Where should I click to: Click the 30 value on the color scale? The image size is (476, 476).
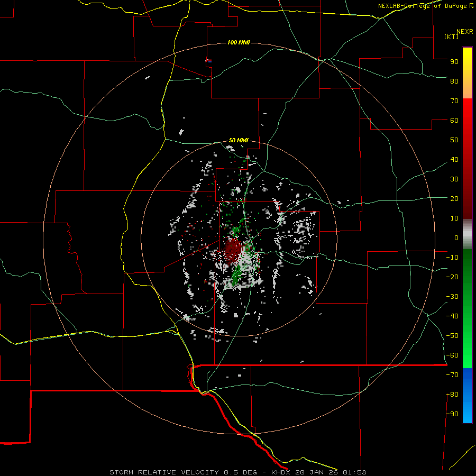click(x=454, y=179)
